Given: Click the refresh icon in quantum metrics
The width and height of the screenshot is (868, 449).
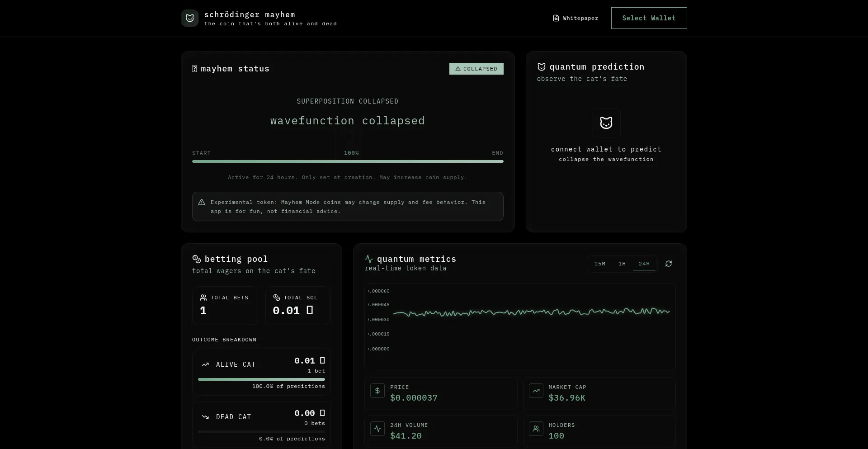Looking at the screenshot, I should tap(669, 264).
